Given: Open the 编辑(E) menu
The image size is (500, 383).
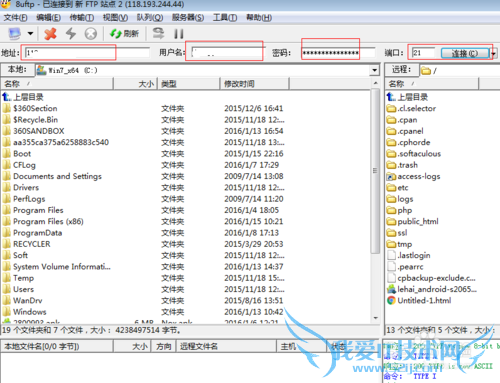Looking at the screenshot, I should pos(48,17).
